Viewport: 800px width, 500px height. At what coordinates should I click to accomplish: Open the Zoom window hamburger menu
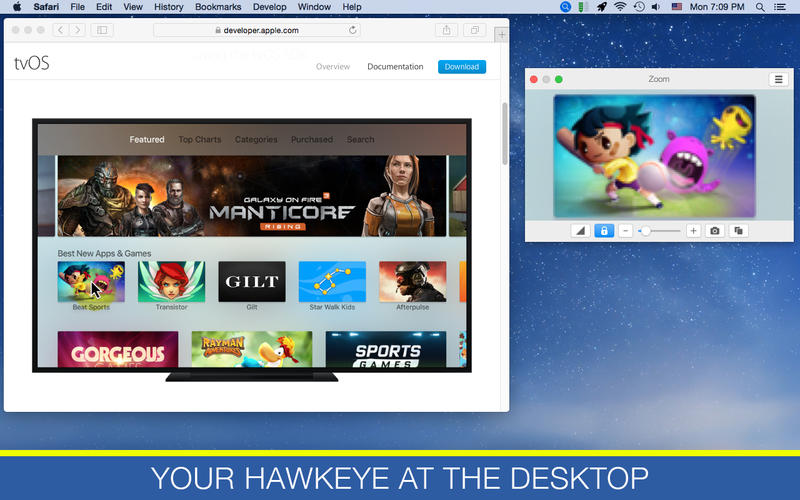tap(779, 79)
